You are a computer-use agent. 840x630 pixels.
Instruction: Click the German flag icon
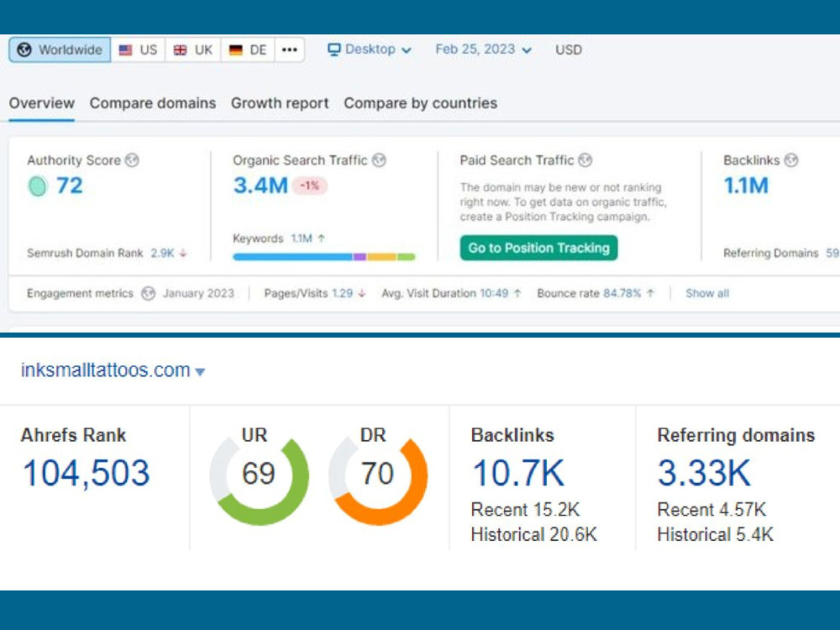coord(236,50)
